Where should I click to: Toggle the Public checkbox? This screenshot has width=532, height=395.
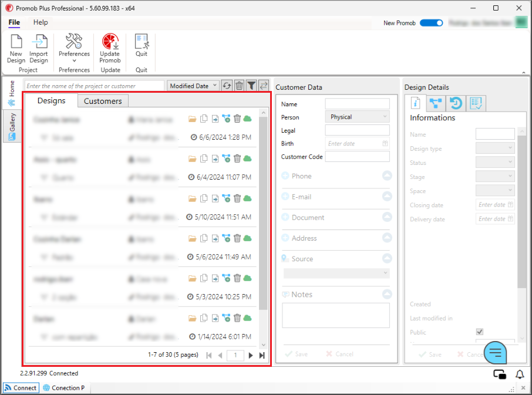click(479, 332)
